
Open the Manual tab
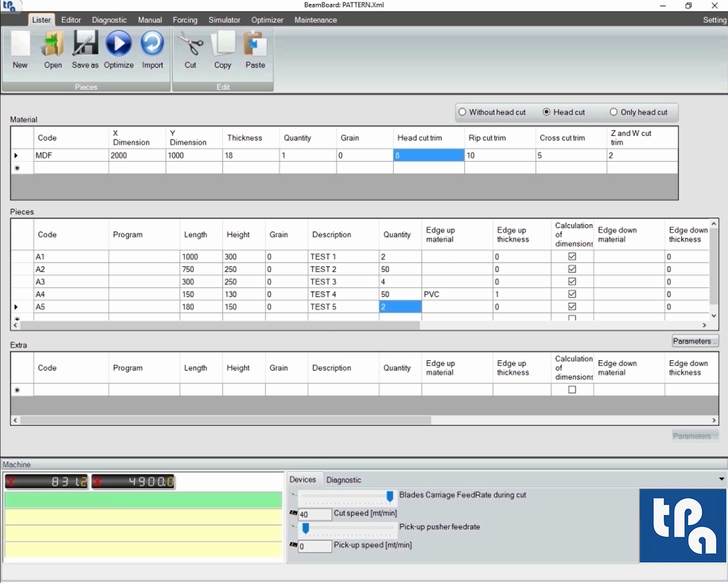(149, 20)
